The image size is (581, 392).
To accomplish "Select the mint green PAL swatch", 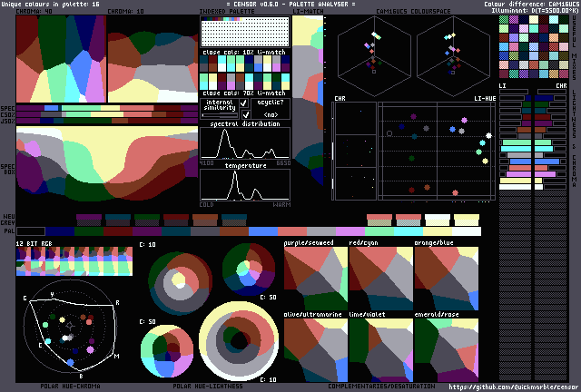I will tap(379, 231).
